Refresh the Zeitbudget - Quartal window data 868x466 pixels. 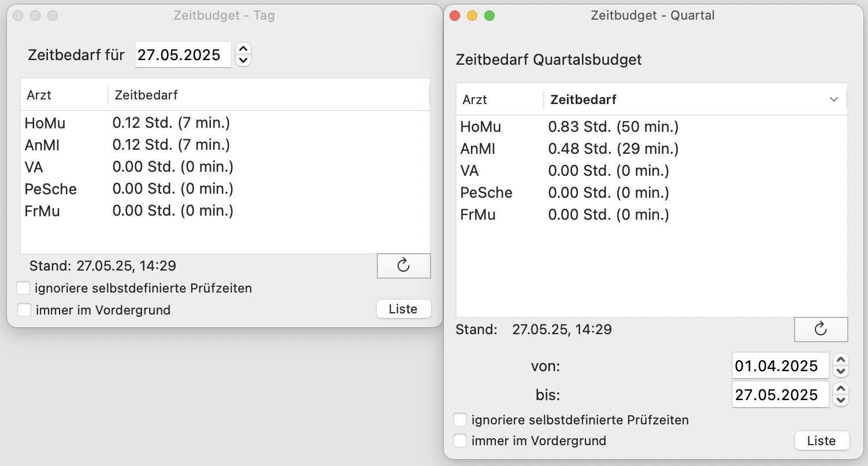[x=821, y=330]
